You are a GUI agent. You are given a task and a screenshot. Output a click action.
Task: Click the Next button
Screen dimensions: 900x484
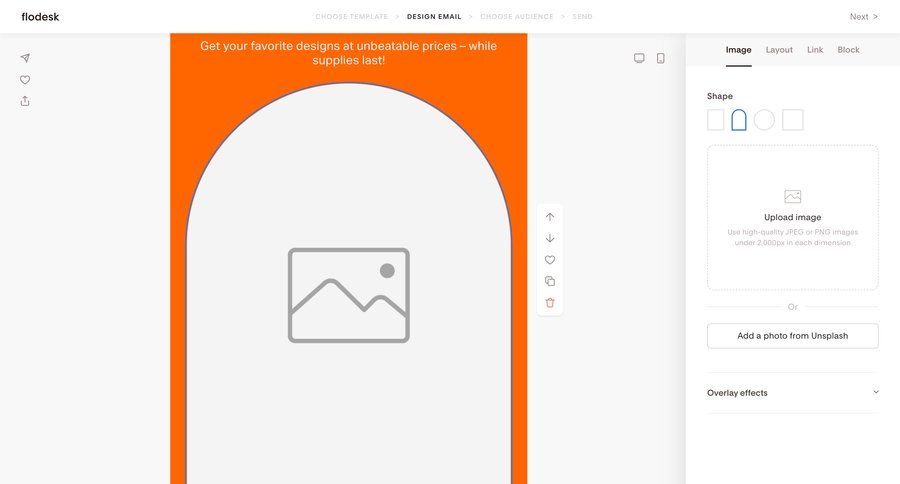(863, 17)
